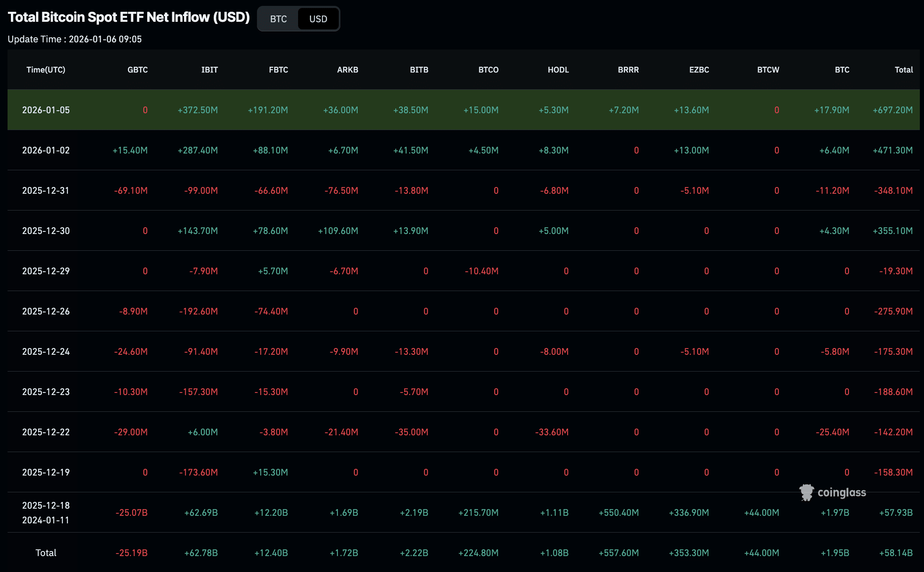Select the USD unit toggle option

click(x=318, y=19)
